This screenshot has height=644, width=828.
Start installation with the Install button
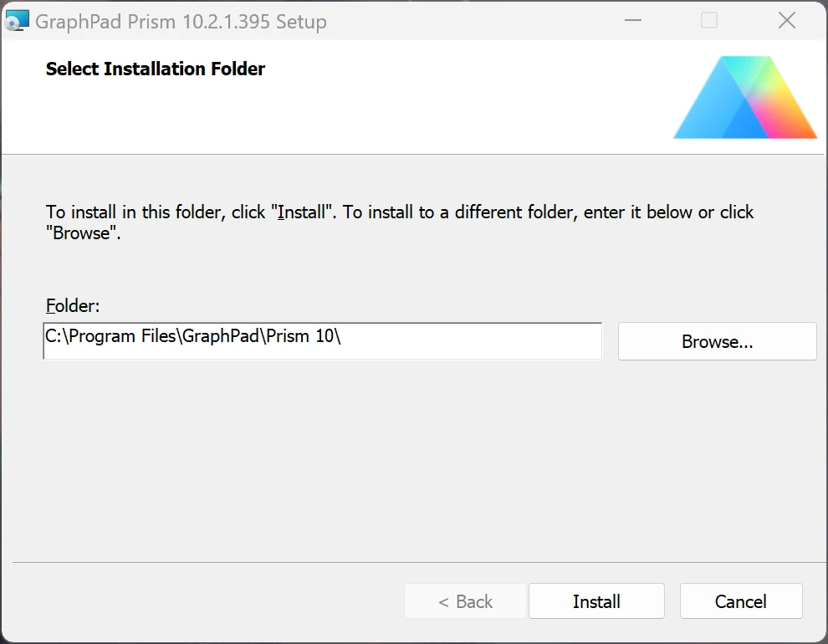(x=596, y=601)
